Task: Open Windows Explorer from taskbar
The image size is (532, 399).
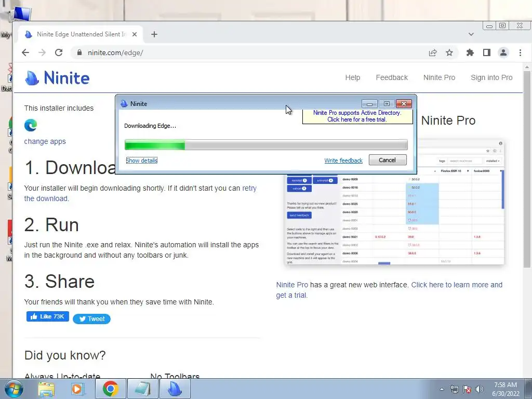Action: 46,389
